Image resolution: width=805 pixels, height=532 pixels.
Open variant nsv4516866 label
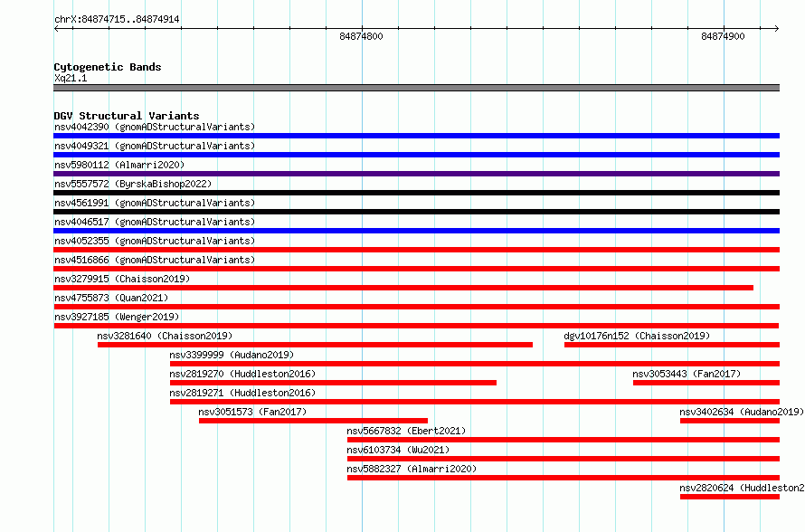[155, 260]
